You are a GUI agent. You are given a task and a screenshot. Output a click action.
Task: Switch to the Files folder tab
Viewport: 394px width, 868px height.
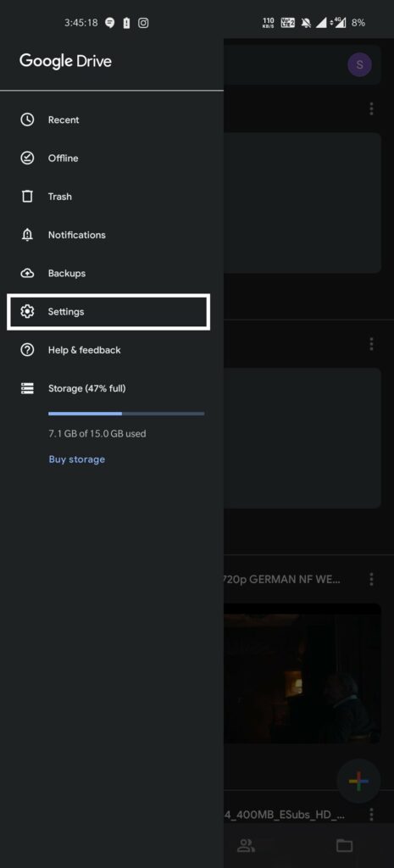coord(344,845)
